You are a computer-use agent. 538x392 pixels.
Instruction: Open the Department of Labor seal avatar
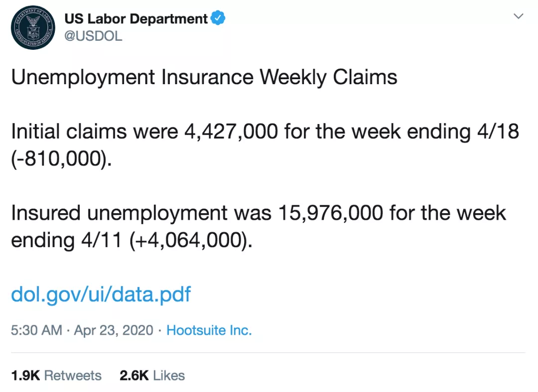[33, 27]
